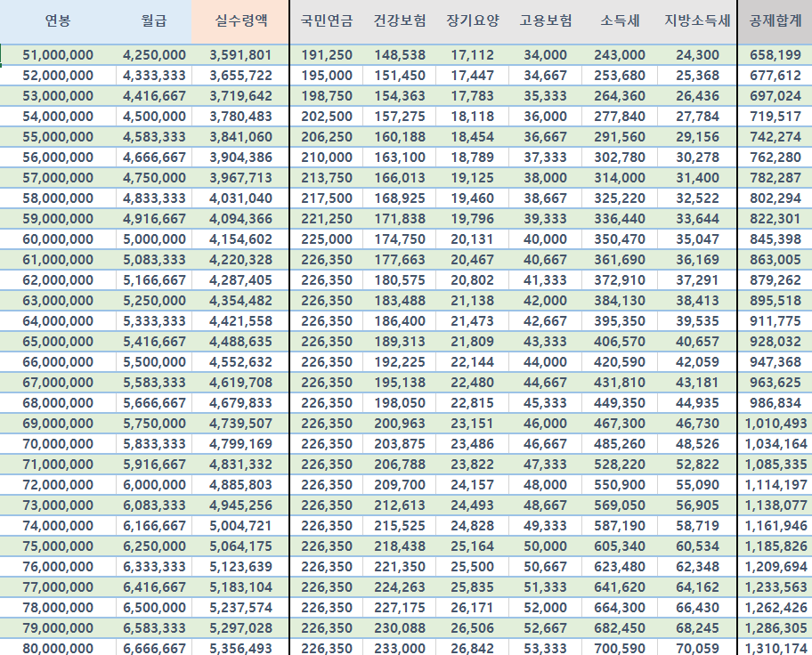Image resolution: width=812 pixels, height=655 pixels.
Task: Click total deduction cell 1,185,826
Action: click(x=775, y=546)
